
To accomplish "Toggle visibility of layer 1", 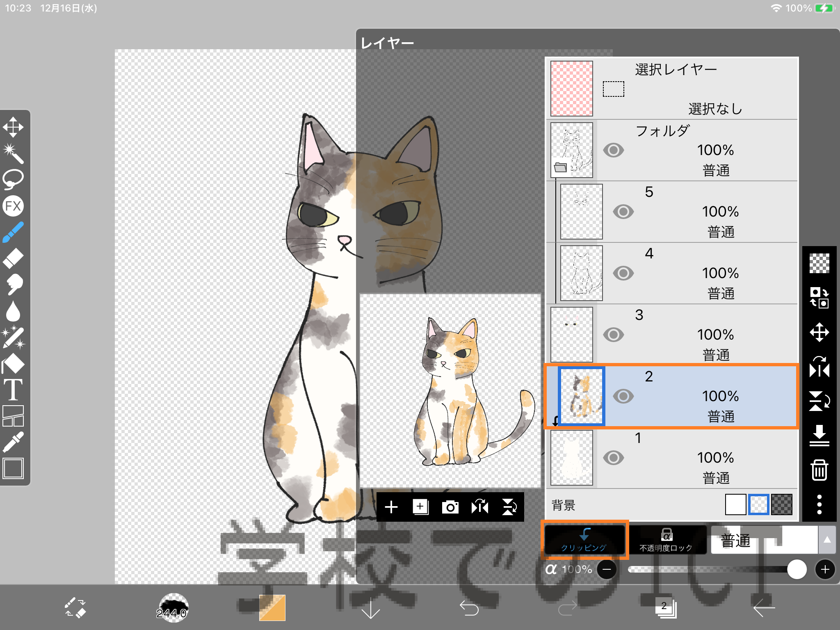I will (614, 458).
